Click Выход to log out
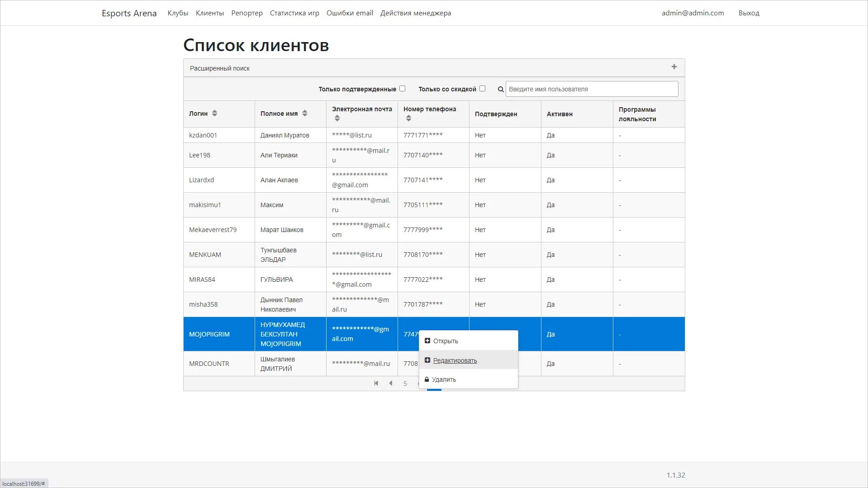Image resolution: width=868 pixels, height=488 pixels. pos(749,13)
